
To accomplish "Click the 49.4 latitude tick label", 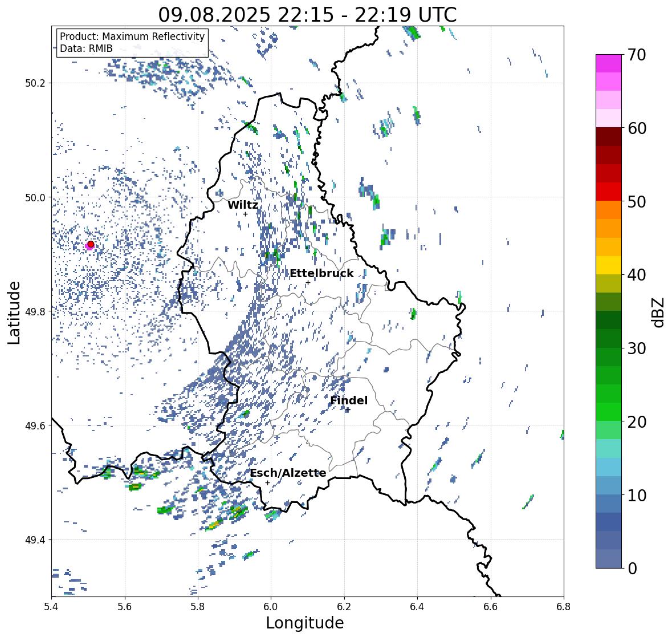I will click(x=35, y=540).
